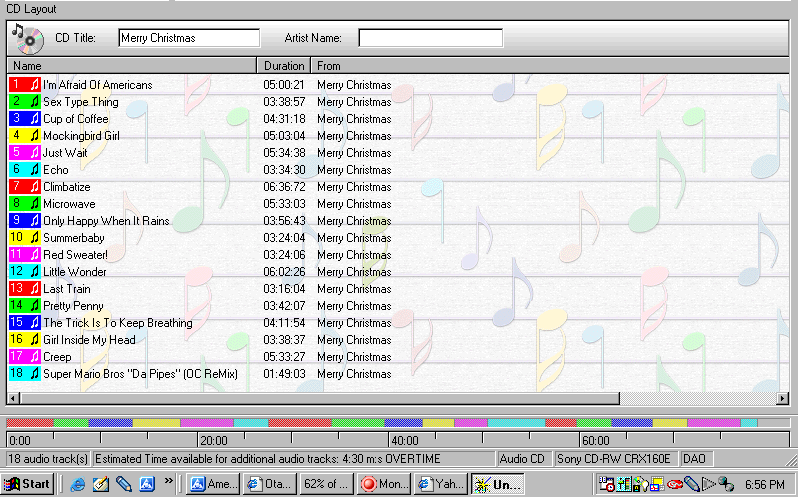798x497 pixels.
Task: Click 'Merry Christmas' source for Echo row
Action: 354,170
